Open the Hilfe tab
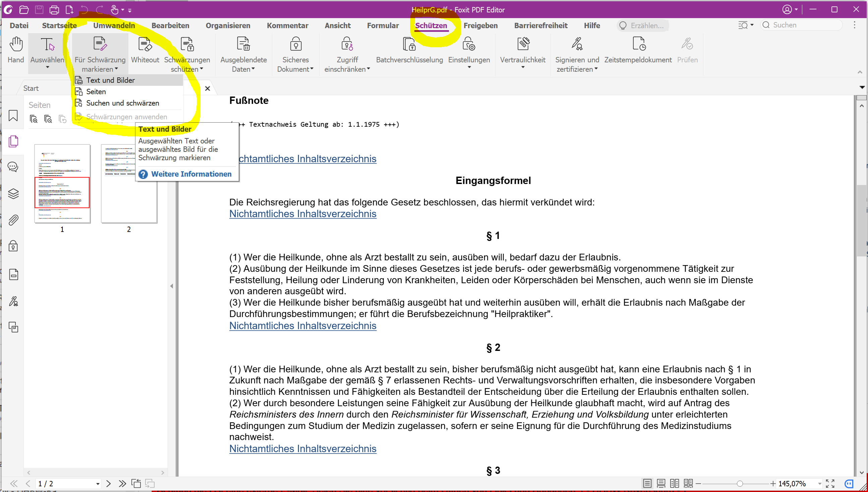 click(592, 25)
